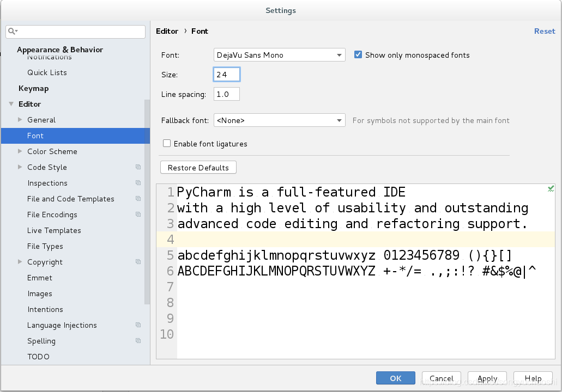
Task: Click the green checkmark in preview editor
Action: [551, 189]
